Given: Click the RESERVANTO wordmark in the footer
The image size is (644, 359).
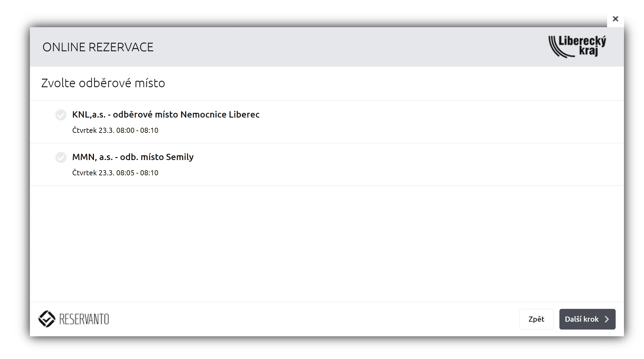Looking at the screenshot, I should pos(84,319).
